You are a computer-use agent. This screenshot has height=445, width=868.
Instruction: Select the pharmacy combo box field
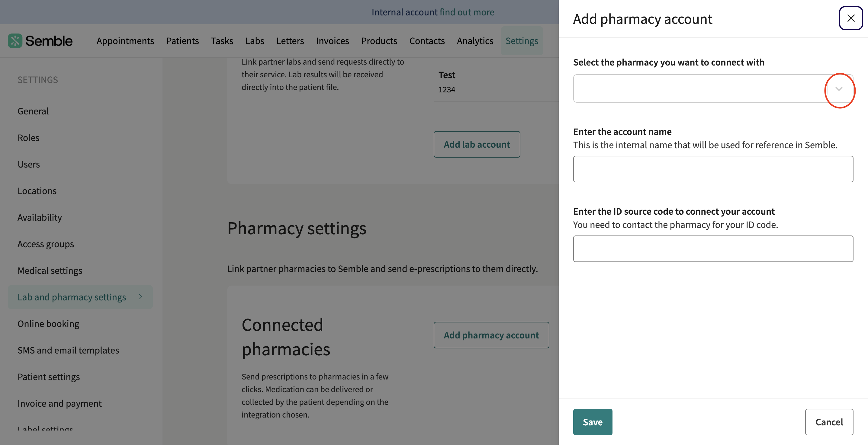(x=713, y=88)
